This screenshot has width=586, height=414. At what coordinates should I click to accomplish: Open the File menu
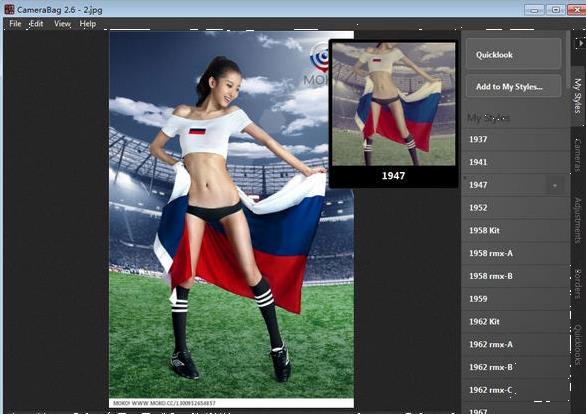click(x=15, y=24)
